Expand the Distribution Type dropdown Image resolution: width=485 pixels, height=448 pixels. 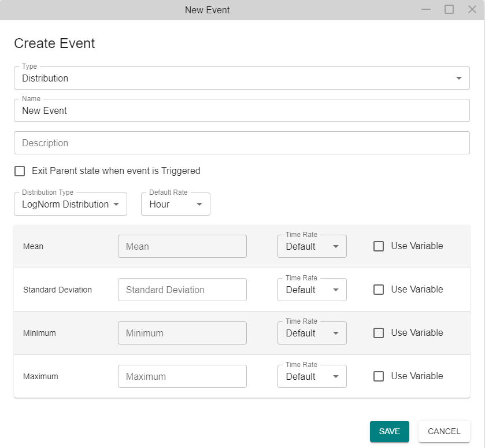click(x=71, y=204)
